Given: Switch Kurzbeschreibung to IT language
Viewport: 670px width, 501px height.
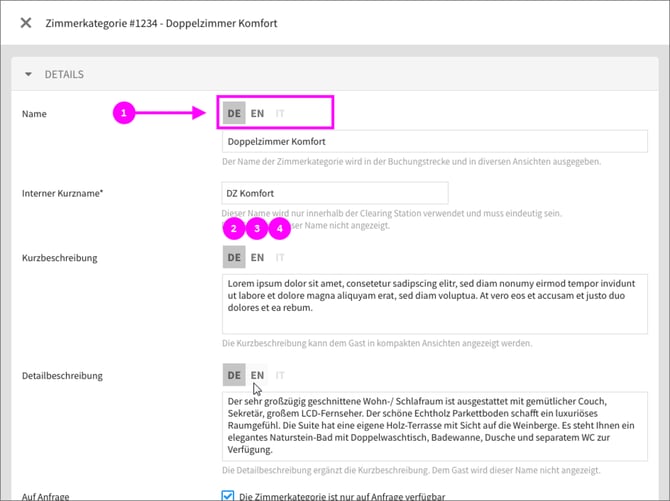Looking at the screenshot, I should [x=280, y=257].
